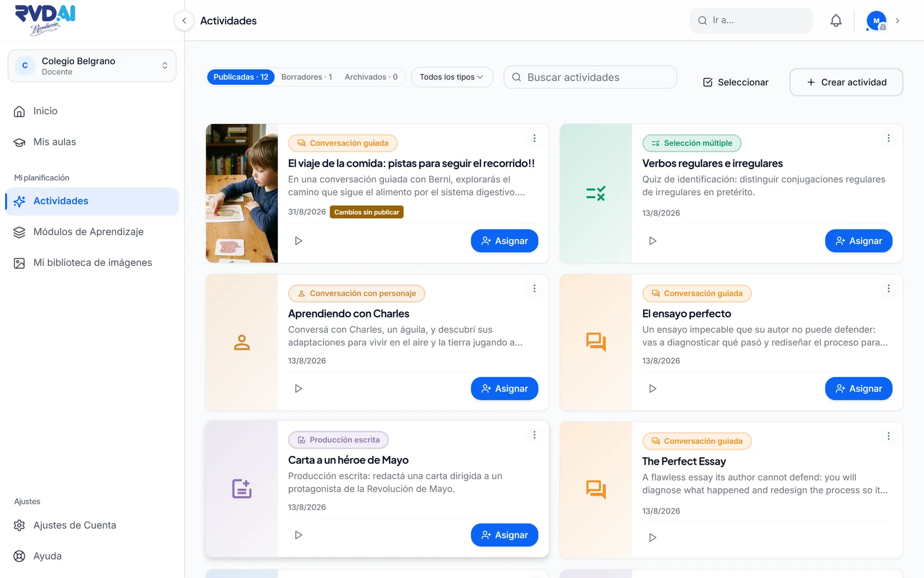Click the child photo thumbnail of El viaje
Image resolution: width=924 pixels, height=578 pixels.
click(242, 193)
